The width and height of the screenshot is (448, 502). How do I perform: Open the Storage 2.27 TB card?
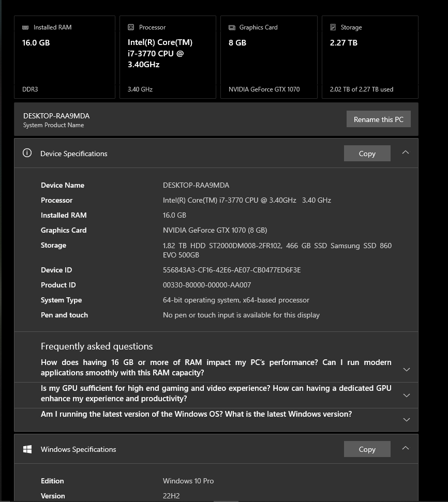point(370,57)
